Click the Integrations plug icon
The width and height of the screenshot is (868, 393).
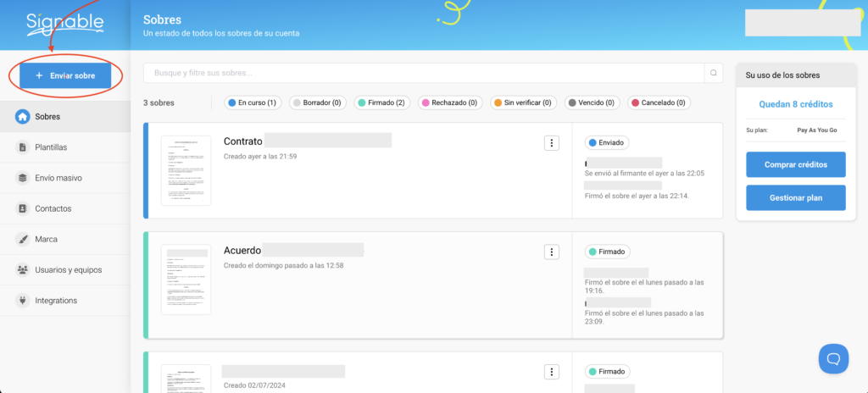click(x=23, y=301)
